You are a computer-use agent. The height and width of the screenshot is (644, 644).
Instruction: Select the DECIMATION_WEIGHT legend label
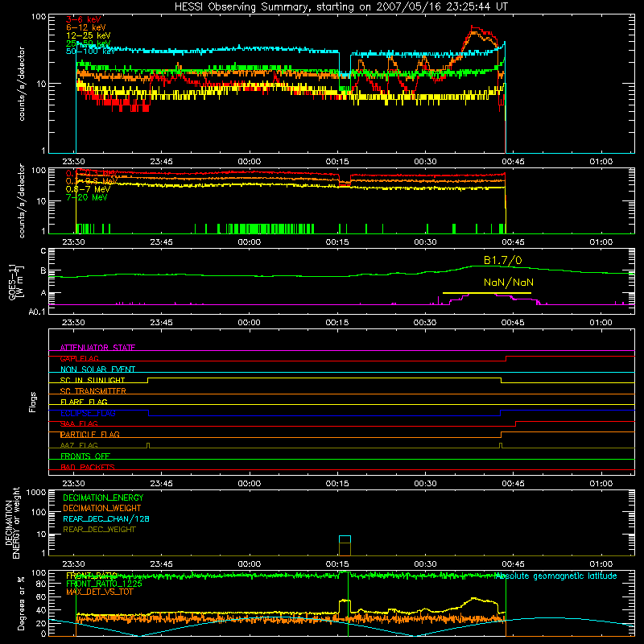[x=102, y=509]
